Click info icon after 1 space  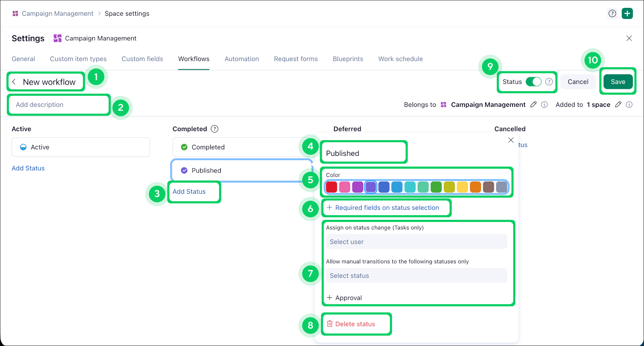(x=629, y=104)
